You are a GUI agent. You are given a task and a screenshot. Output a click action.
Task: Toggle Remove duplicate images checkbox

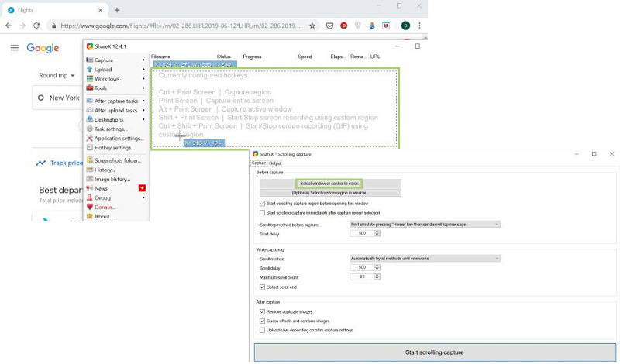click(x=263, y=311)
